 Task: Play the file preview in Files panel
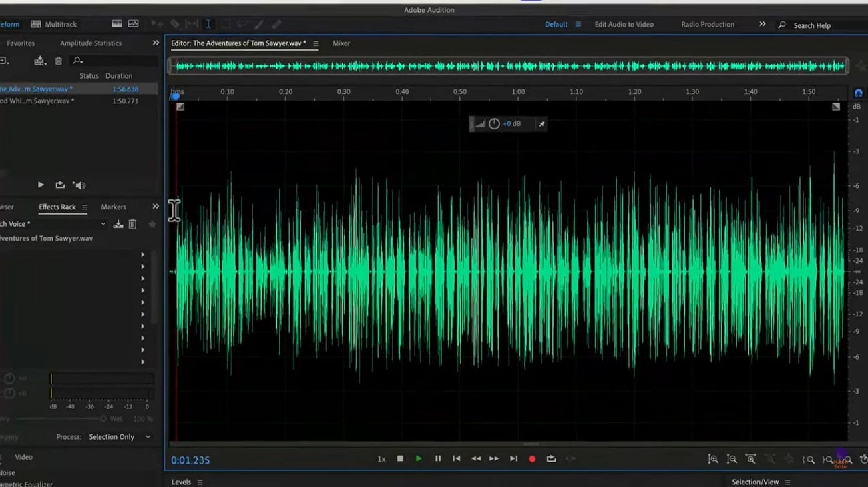[41, 185]
